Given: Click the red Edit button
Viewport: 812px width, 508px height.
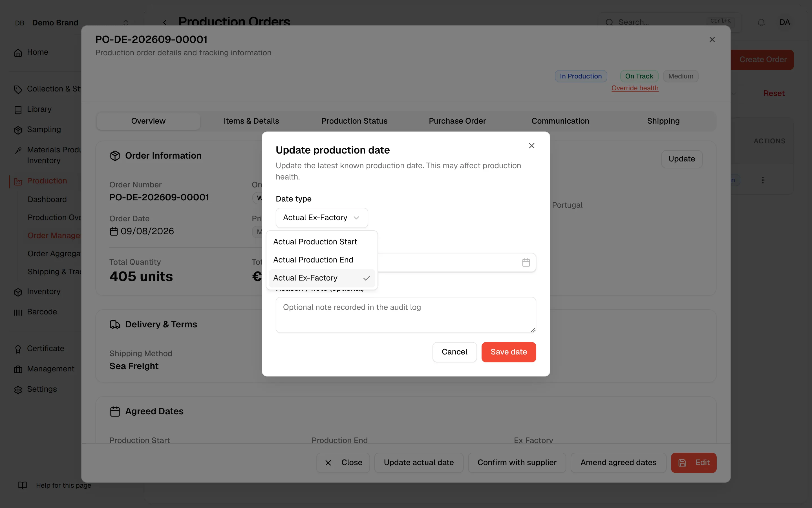Looking at the screenshot, I should (x=694, y=463).
